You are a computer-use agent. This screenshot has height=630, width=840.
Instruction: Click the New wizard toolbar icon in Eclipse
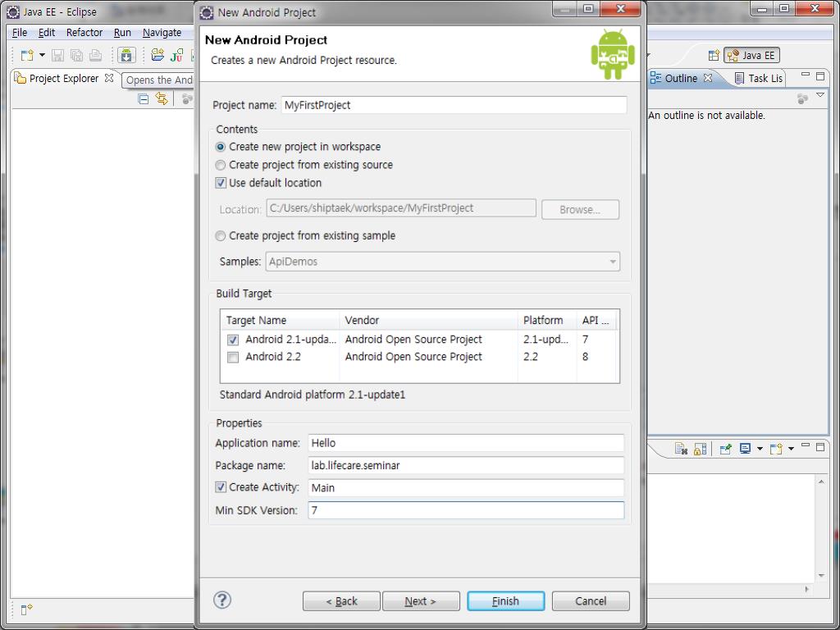[x=27, y=55]
